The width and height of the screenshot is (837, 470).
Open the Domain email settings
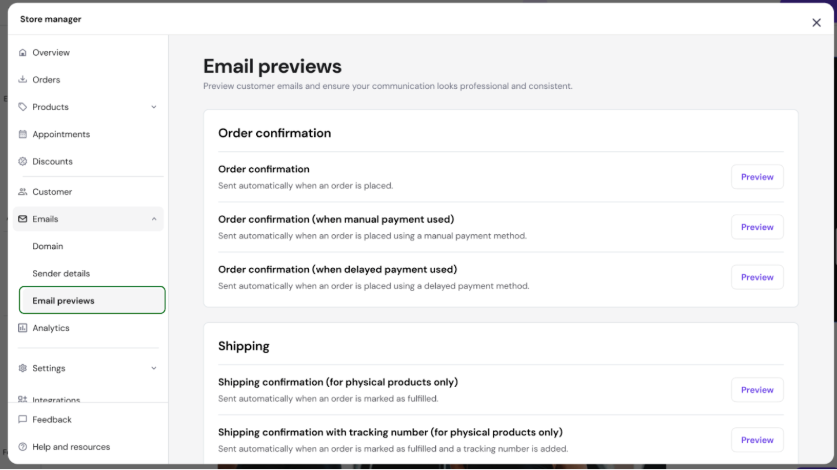(48, 246)
